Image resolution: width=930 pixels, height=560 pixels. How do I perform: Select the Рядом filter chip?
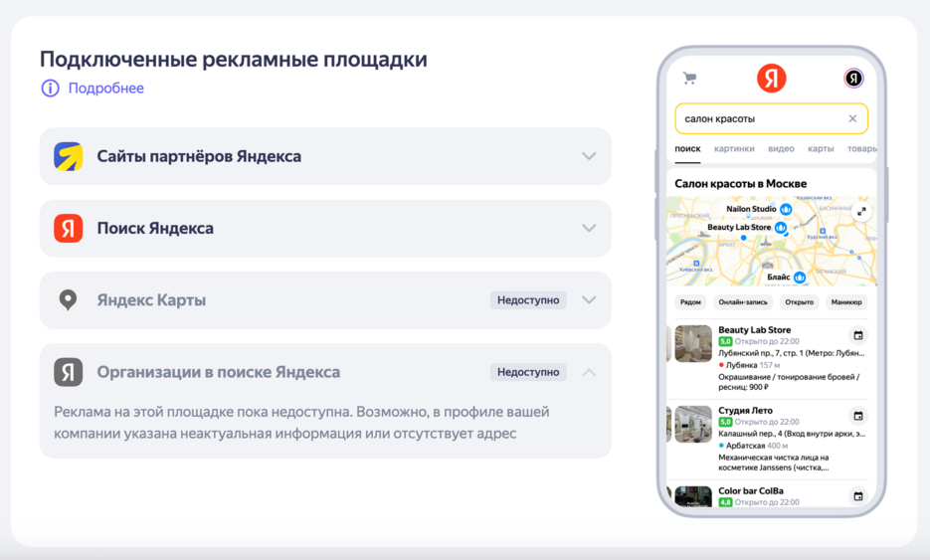[x=690, y=302]
